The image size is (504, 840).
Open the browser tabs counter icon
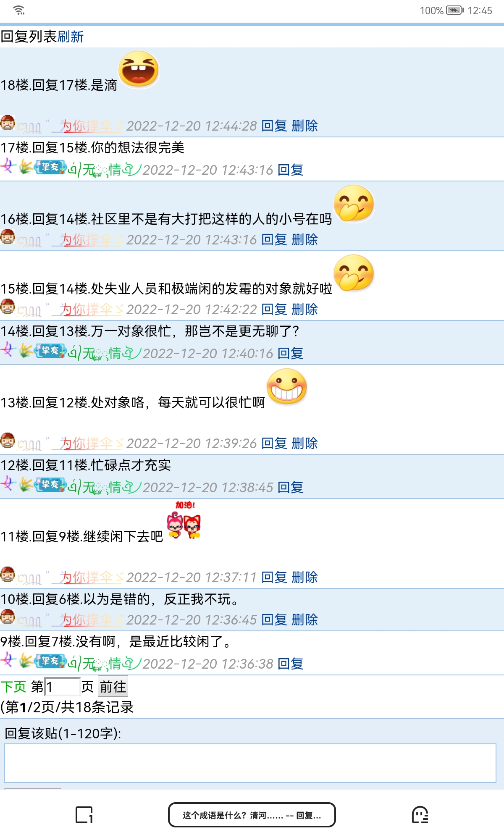click(x=84, y=815)
